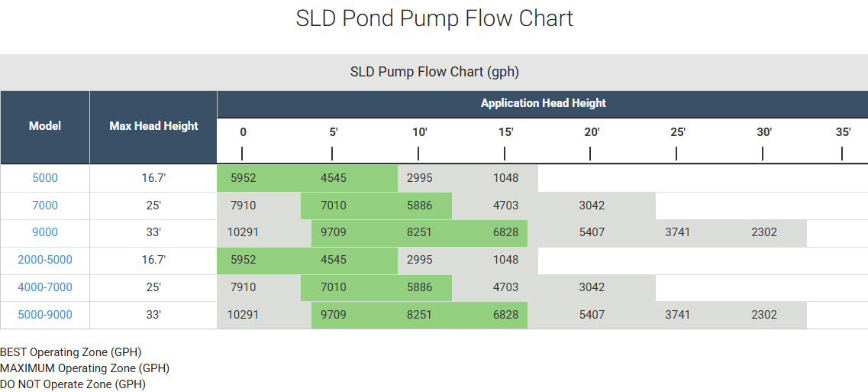Click the MAXIMUM Operating Zone legend text

[85, 368]
